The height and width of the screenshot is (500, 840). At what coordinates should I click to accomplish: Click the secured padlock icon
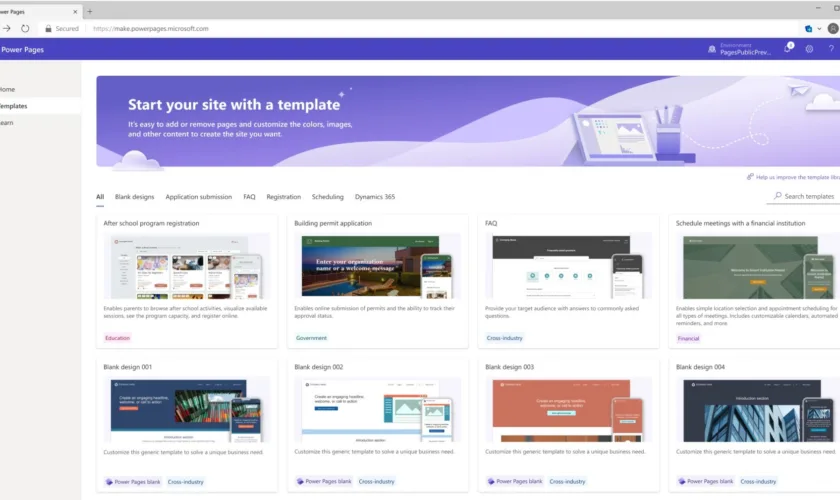(48, 28)
